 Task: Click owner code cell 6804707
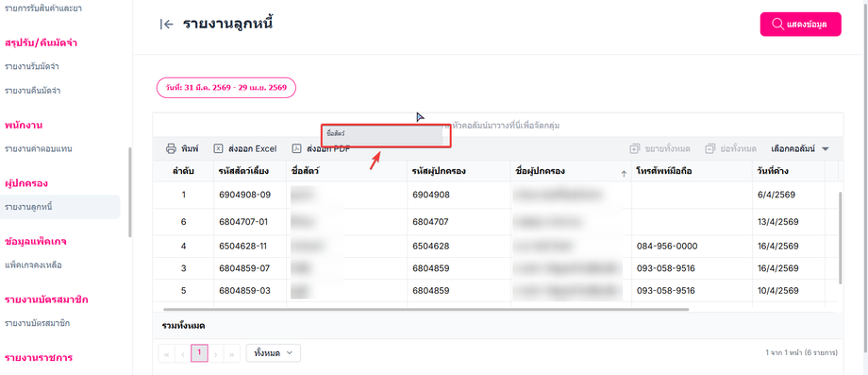click(459, 222)
